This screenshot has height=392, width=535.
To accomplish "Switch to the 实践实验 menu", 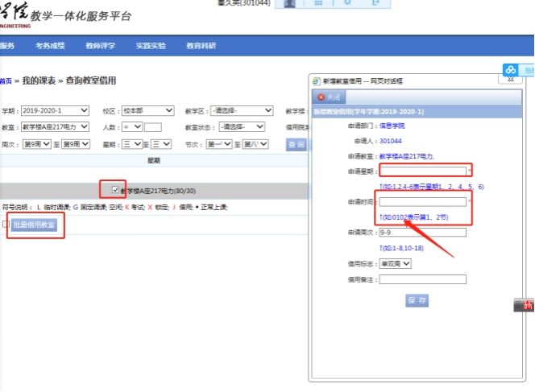I will coord(151,46).
